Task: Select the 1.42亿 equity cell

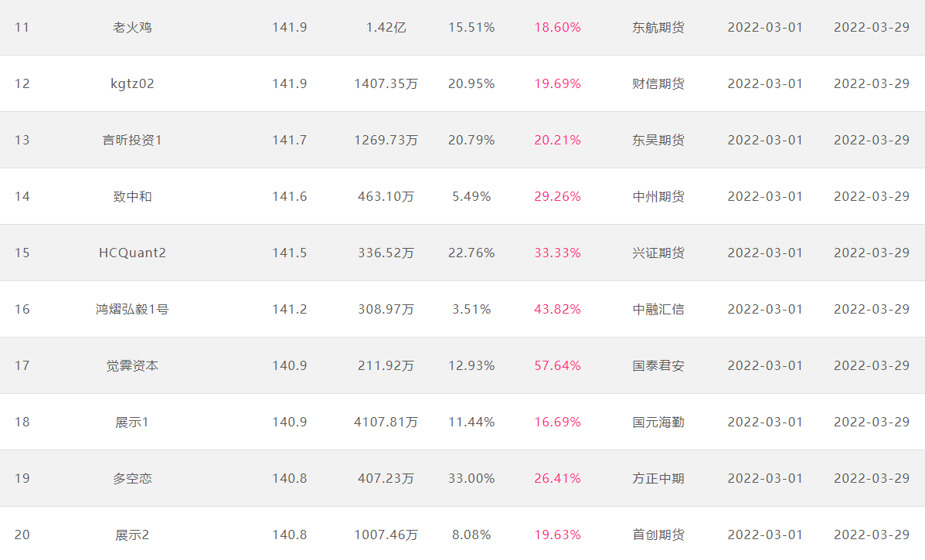Action: (x=386, y=27)
